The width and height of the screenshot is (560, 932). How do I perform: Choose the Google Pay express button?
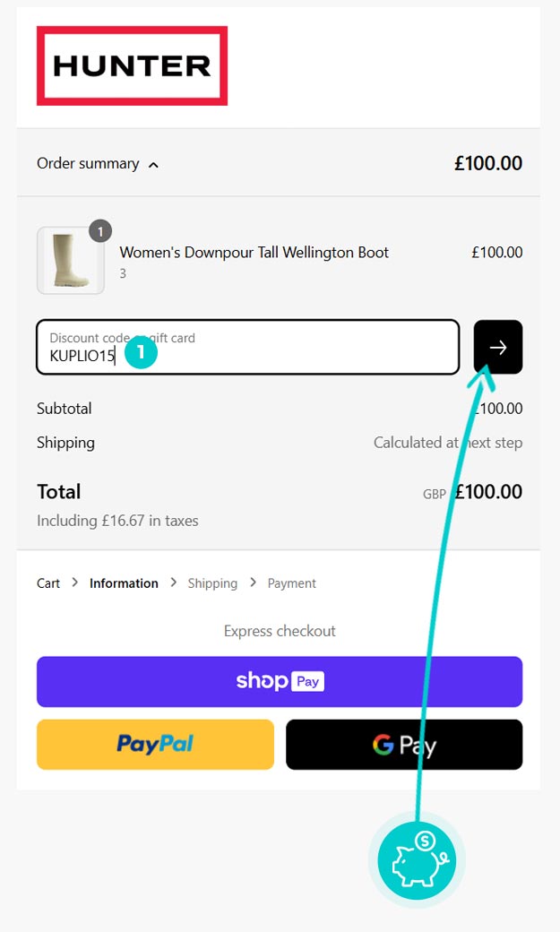404,745
